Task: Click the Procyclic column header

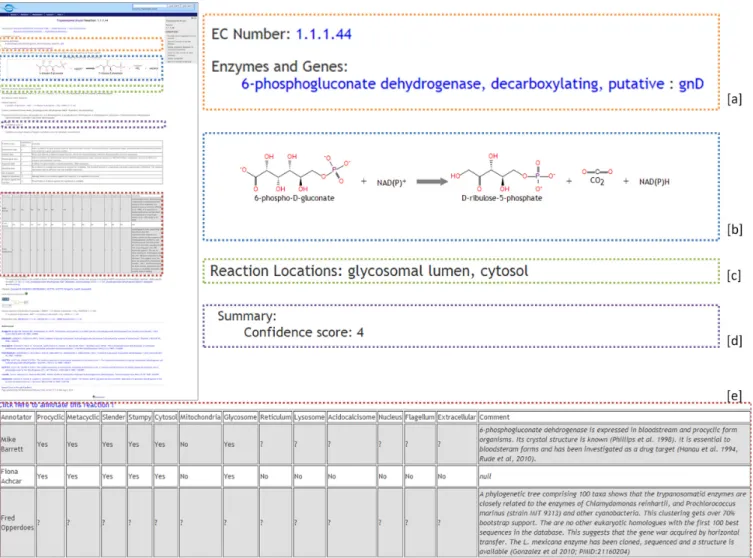Action: pos(50,417)
